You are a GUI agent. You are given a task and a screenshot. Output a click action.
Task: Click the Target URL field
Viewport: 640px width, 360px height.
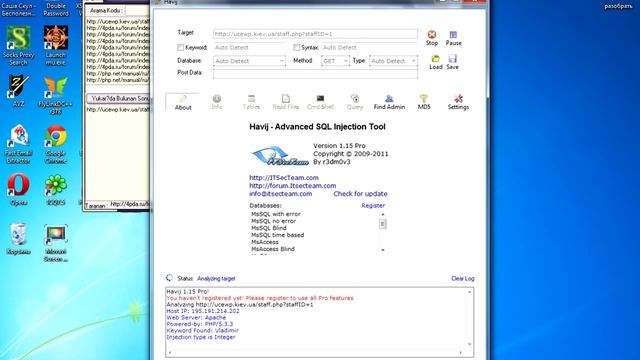click(315, 34)
